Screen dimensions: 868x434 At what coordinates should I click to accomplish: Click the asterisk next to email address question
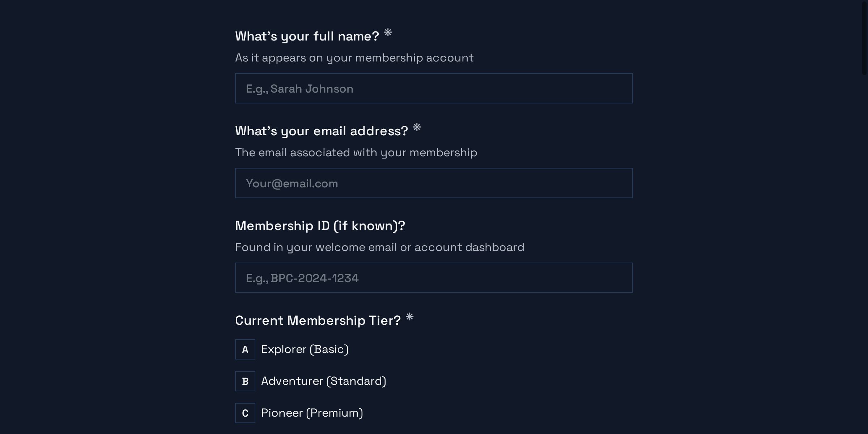pos(418,128)
